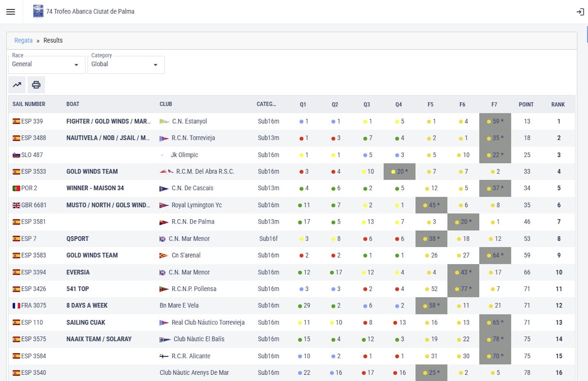
Task: Click the Portuguese flag beside POR 2
Action: pos(16,189)
